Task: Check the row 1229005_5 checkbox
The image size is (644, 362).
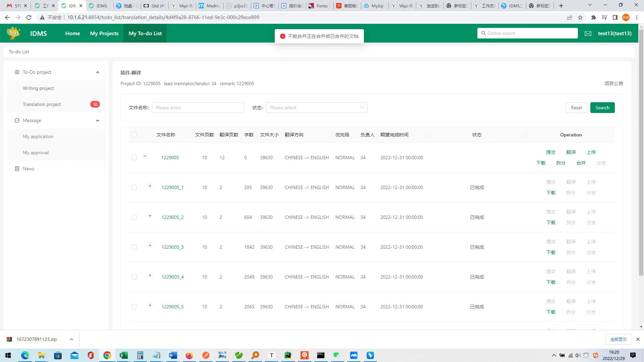Action: pos(134,307)
